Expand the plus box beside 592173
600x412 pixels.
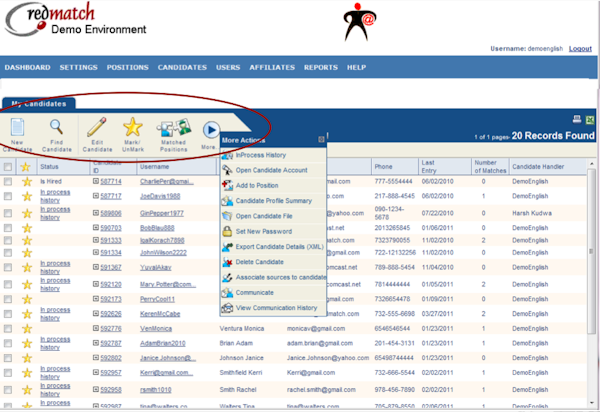(96, 299)
